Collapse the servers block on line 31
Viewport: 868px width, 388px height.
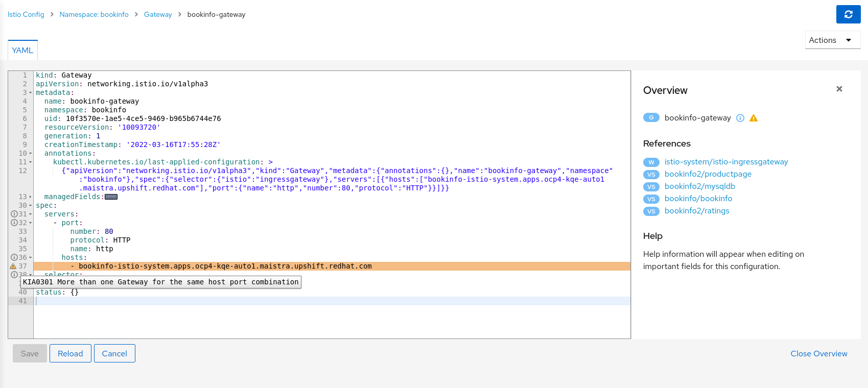click(30, 214)
